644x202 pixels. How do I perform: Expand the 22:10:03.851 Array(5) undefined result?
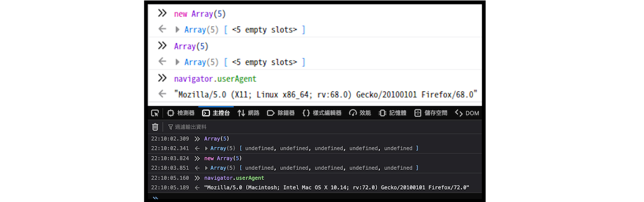click(x=206, y=168)
